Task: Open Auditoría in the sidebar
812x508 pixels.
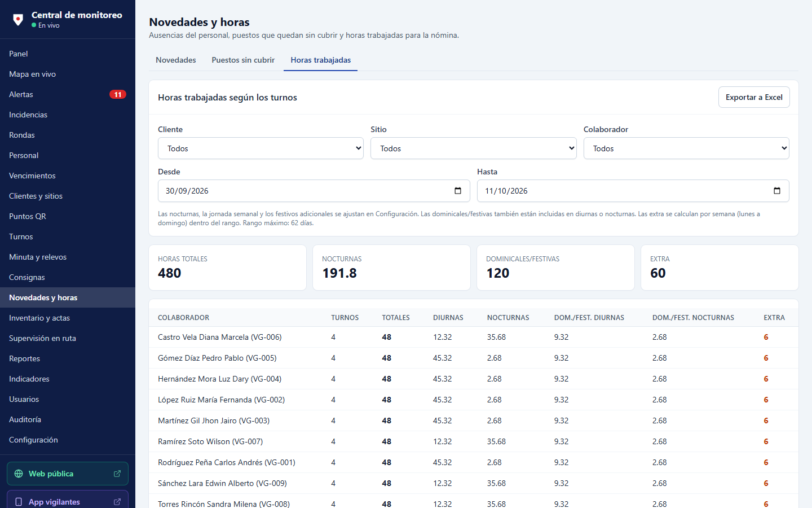Action: [x=68, y=419]
